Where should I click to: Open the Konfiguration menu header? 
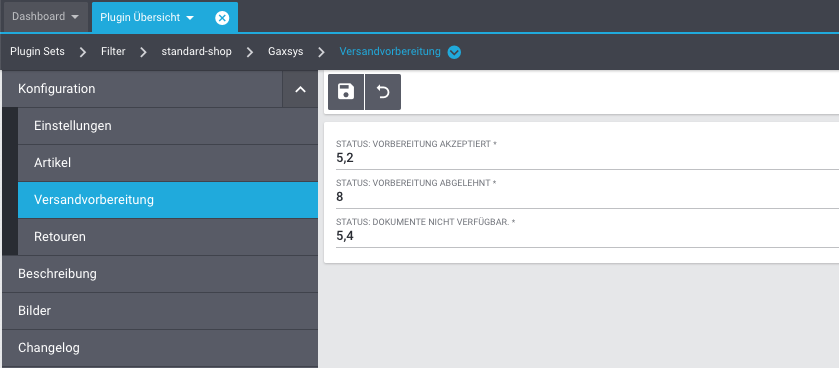142,89
